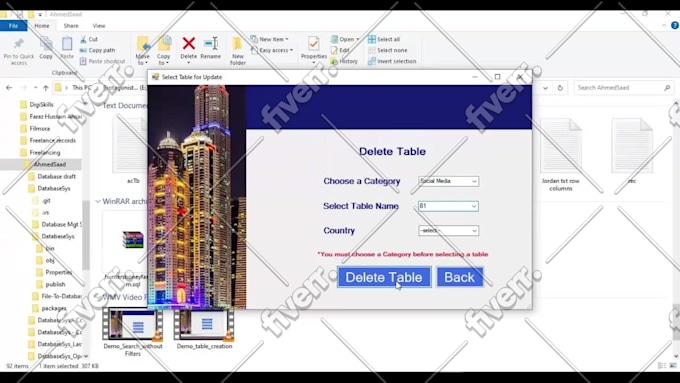Click Invert selection in ribbon
Image resolution: width=680 pixels, height=383 pixels.
[x=392, y=61]
